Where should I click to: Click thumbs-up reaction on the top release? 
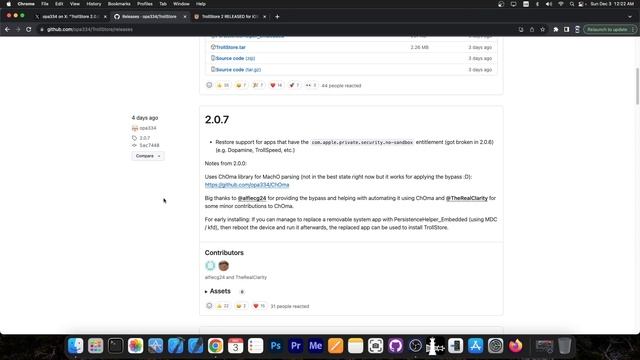click(223, 85)
